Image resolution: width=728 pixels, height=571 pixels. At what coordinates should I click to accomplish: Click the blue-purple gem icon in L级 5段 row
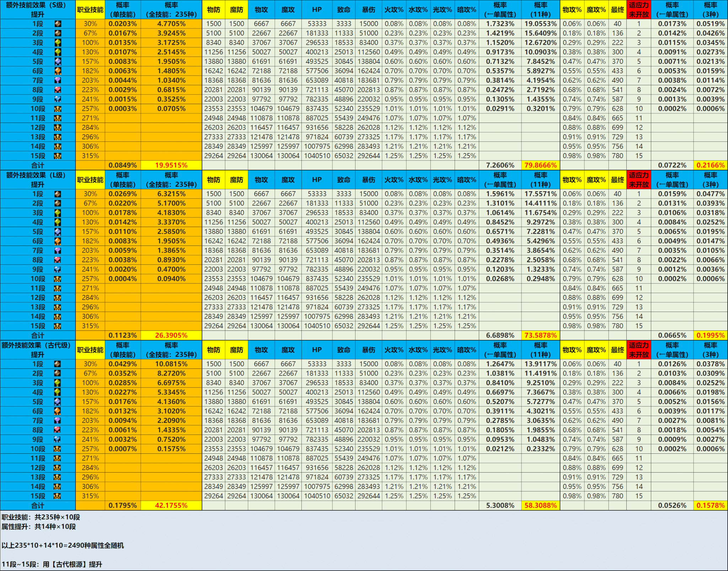coord(58,232)
